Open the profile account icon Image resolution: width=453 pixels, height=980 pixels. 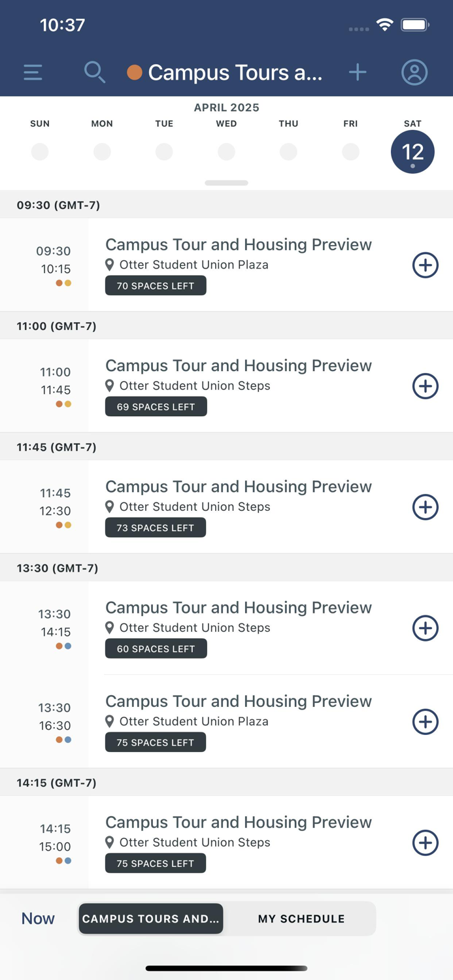pyautogui.click(x=414, y=73)
